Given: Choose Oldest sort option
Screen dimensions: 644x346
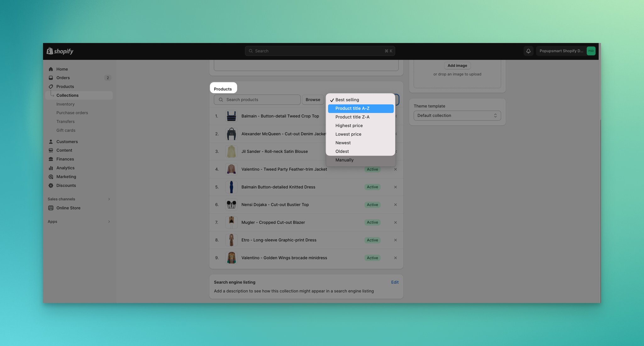Looking at the screenshot, I should pos(361,151).
